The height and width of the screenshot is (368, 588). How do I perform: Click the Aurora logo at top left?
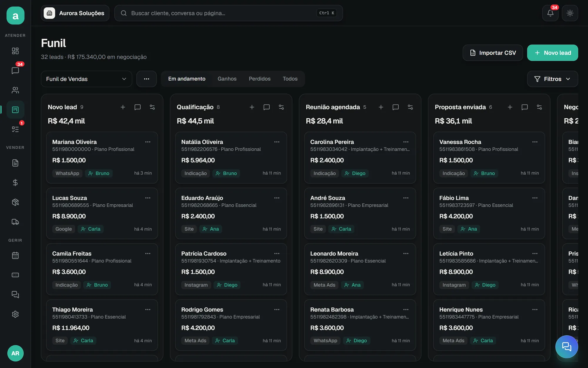(x=15, y=16)
